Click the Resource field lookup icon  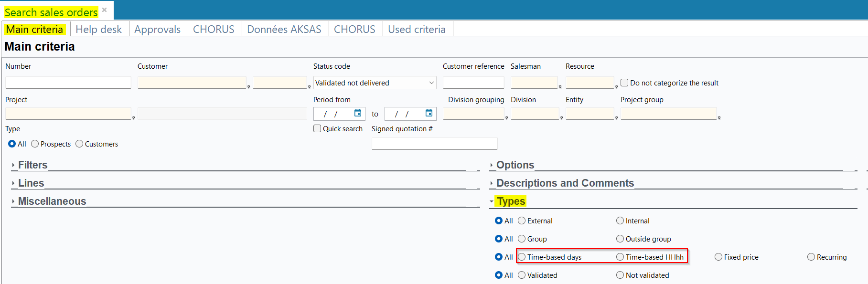616,86
